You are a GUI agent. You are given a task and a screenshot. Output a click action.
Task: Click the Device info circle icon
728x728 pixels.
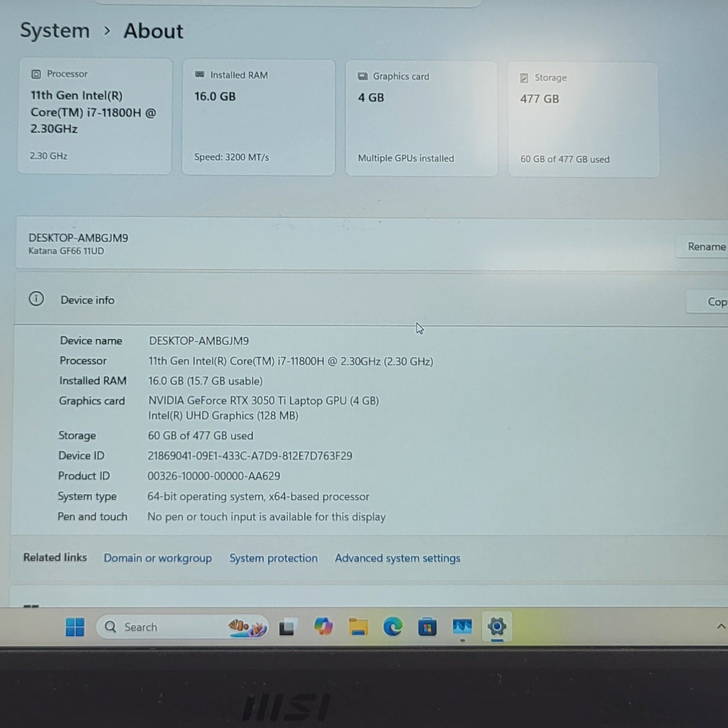point(36,299)
